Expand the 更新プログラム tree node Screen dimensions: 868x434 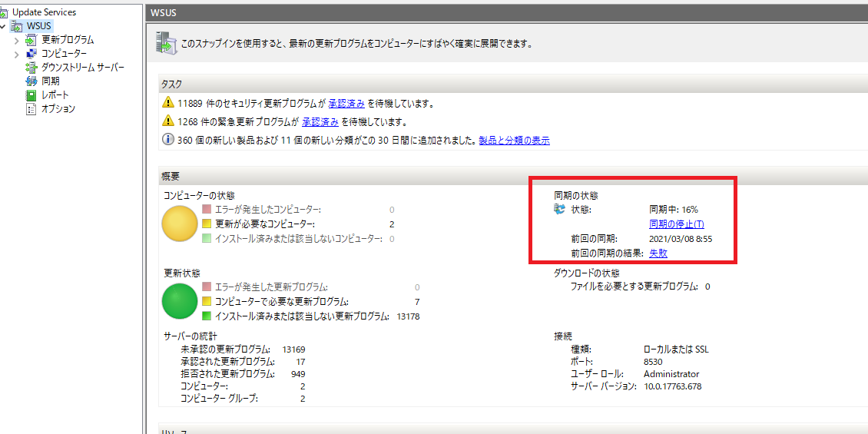pos(17,41)
